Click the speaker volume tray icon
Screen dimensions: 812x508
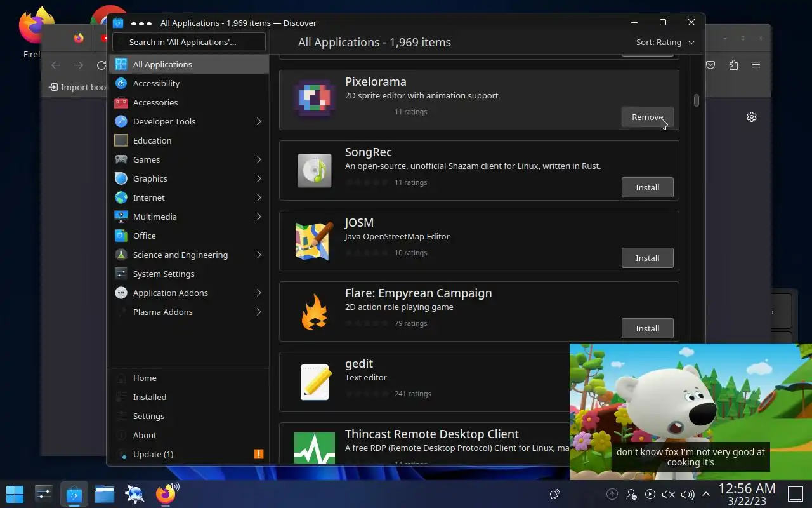(x=687, y=494)
